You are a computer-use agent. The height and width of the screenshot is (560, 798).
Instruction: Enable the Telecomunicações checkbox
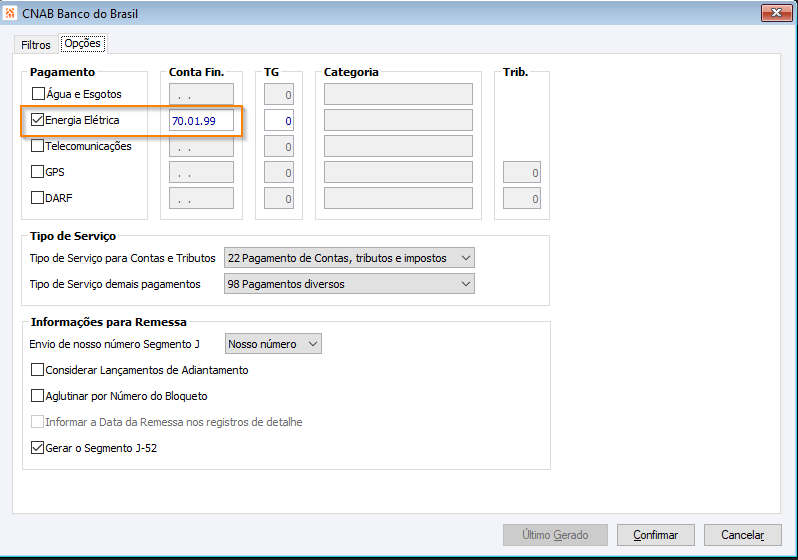(x=38, y=146)
